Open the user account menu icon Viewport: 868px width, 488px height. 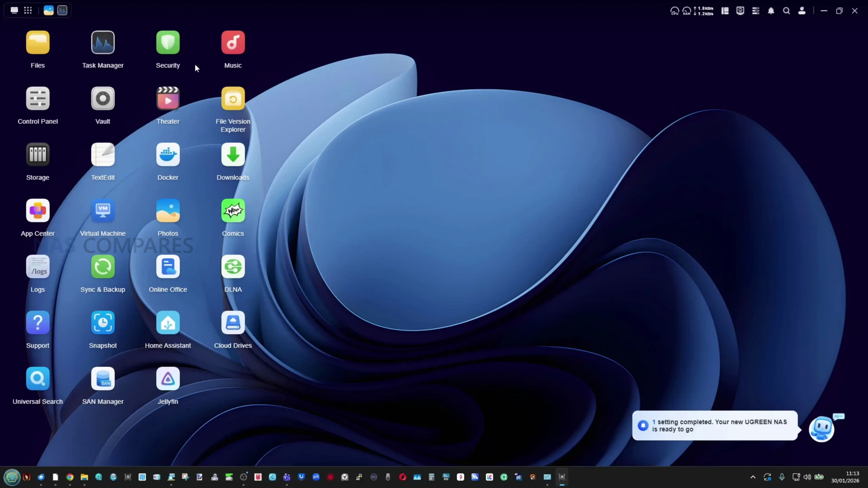(802, 11)
